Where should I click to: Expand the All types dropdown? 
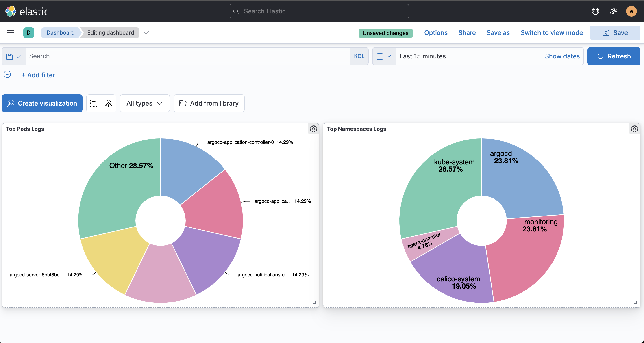[144, 103]
